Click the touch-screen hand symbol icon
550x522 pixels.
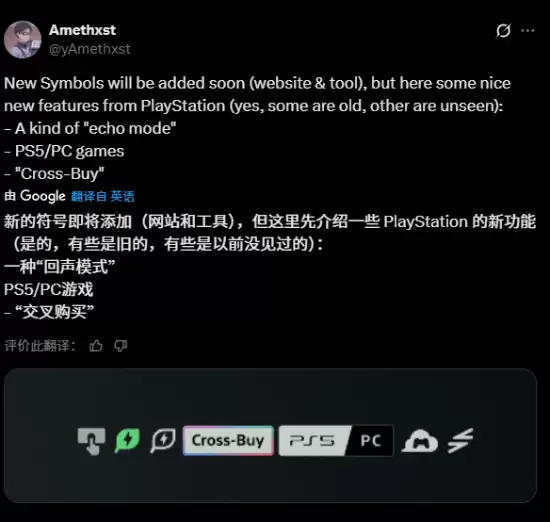point(91,441)
